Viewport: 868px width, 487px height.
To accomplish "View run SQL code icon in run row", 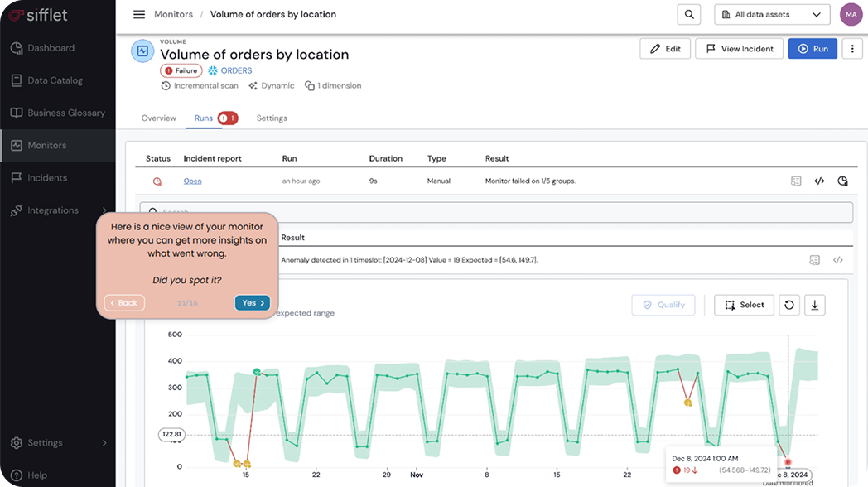I will (819, 181).
